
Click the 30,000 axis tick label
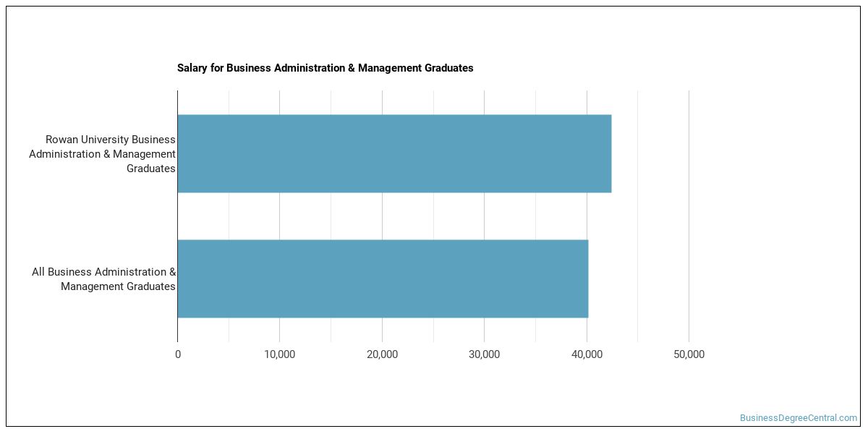[x=485, y=354]
